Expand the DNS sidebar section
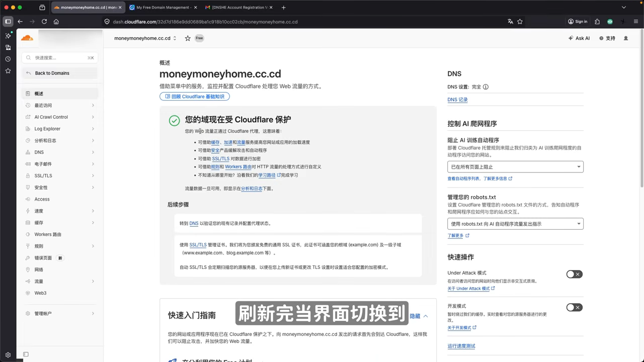 coord(60,152)
